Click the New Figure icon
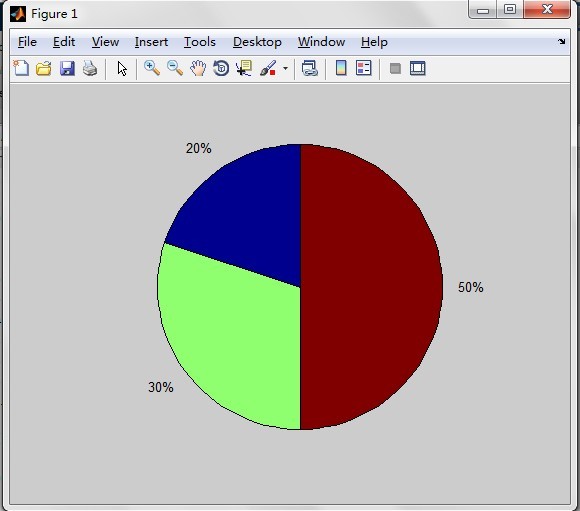Image resolution: width=580 pixels, height=511 pixels. [x=21, y=68]
